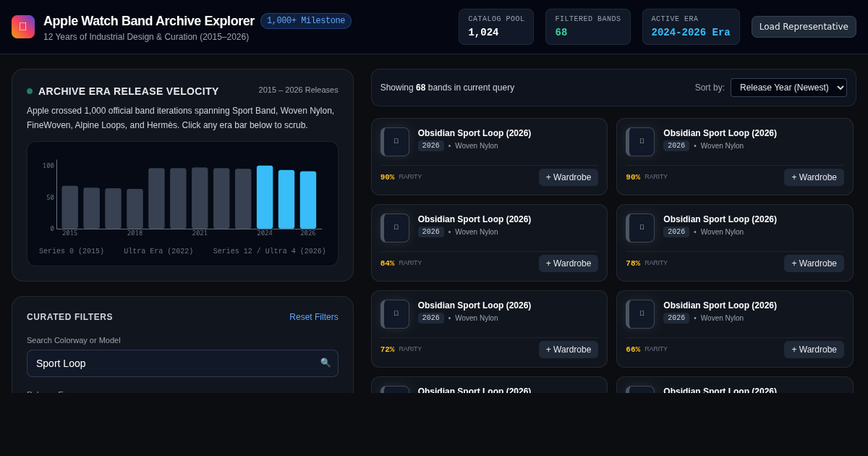Image resolution: width=868 pixels, height=456 pixels.
Task: Click the Active Era 2024-2026 stat
Action: (691, 27)
